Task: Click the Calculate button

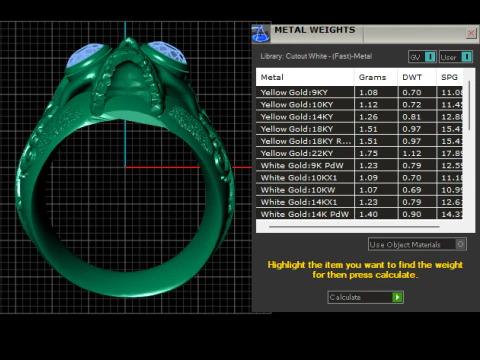Action: click(x=366, y=297)
